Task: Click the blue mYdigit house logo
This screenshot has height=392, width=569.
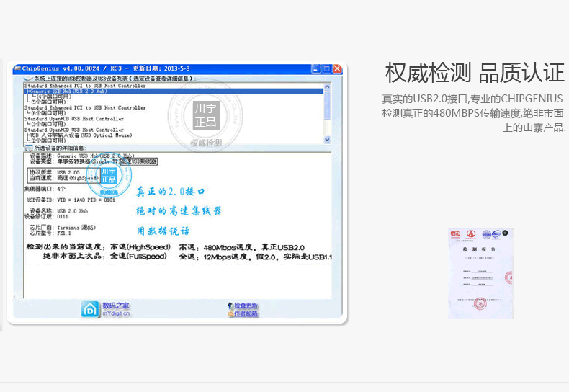Action: point(90,309)
